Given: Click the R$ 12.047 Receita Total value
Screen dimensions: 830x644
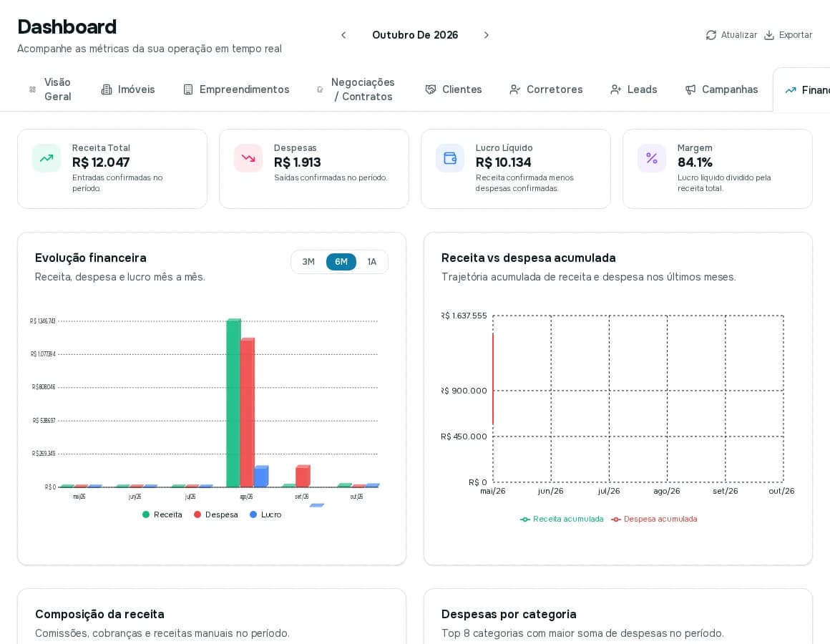Looking at the screenshot, I should click(x=101, y=162).
